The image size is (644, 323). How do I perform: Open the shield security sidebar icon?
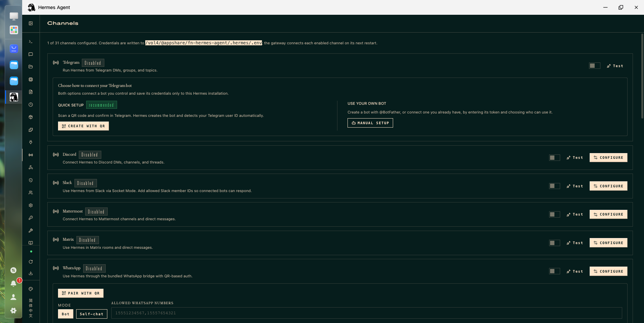pos(31,180)
